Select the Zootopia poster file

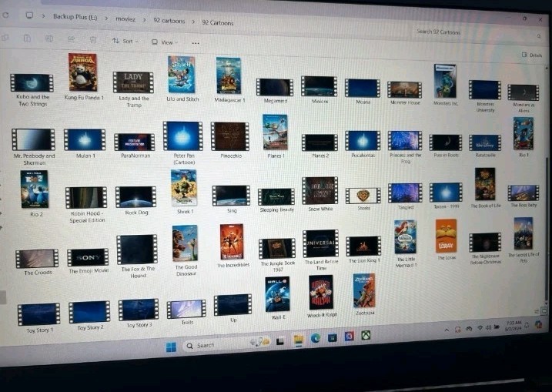[364, 290]
